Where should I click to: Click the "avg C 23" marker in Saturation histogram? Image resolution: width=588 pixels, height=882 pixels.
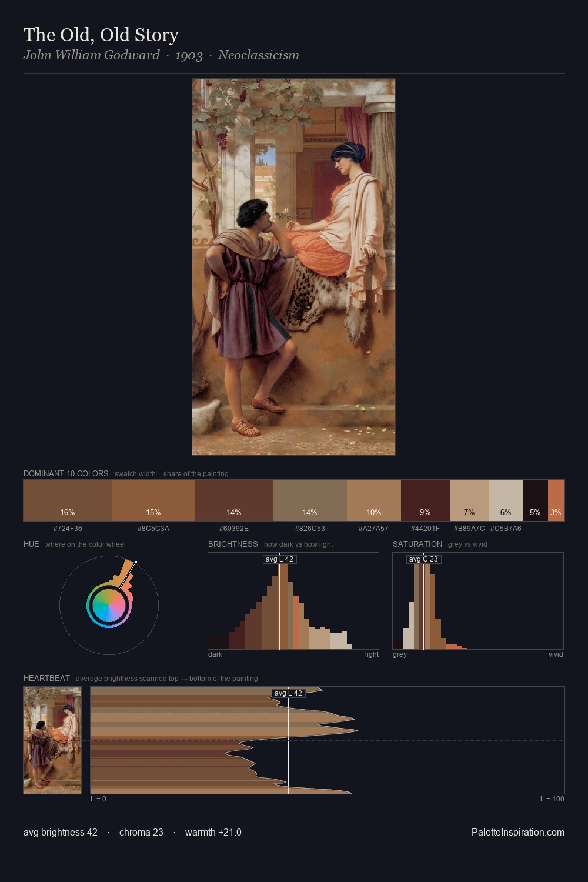click(423, 559)
